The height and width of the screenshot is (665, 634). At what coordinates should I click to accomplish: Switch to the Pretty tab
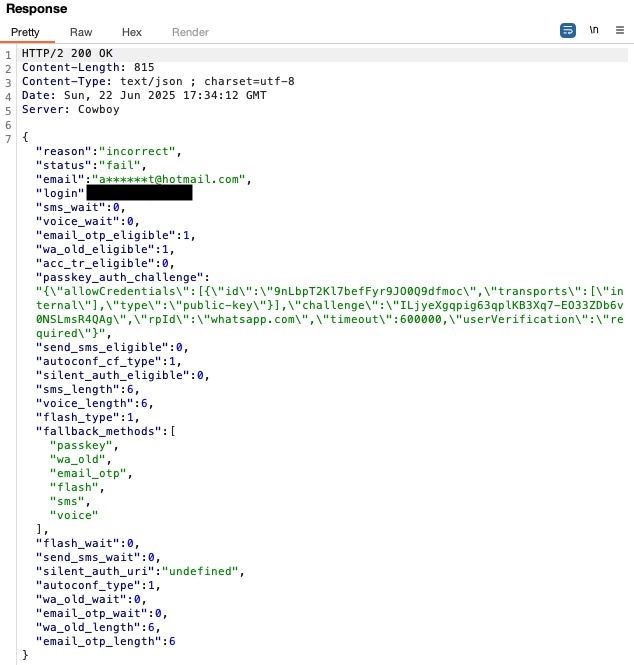click(25, 32)
